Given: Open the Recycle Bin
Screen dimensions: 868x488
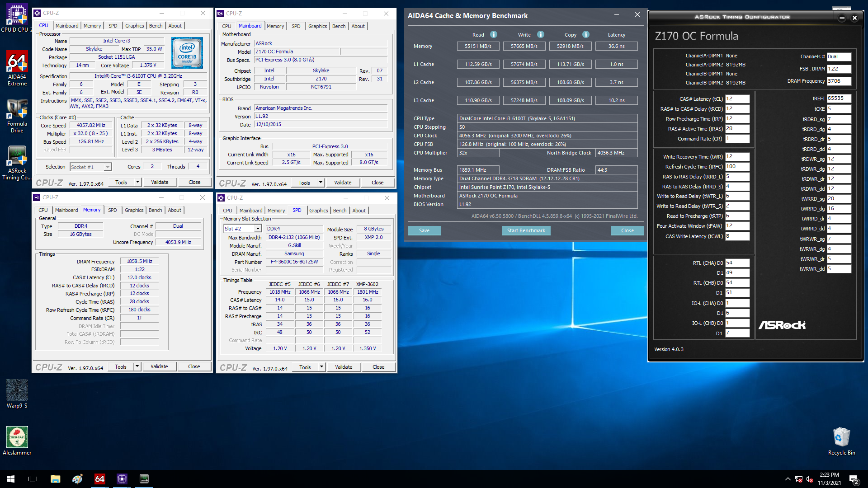Looking at the screenshot, I should pyautogui.click(x=841, y=441).
